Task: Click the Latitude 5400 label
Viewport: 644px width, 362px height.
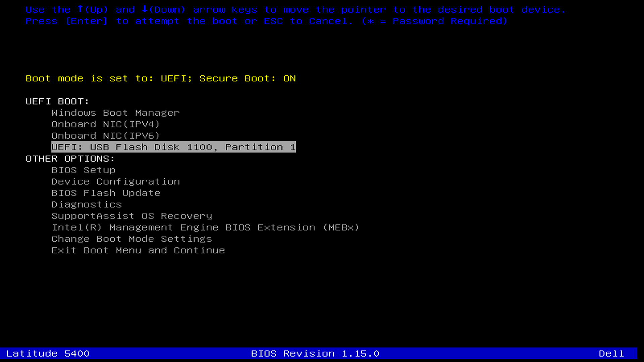Action: [x=48, y=354]
